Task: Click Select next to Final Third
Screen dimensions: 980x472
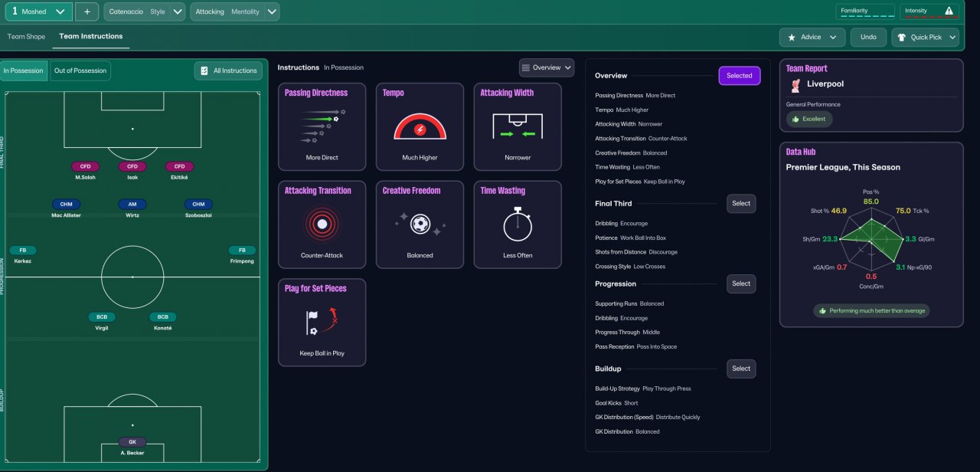Action: (741, 203)
